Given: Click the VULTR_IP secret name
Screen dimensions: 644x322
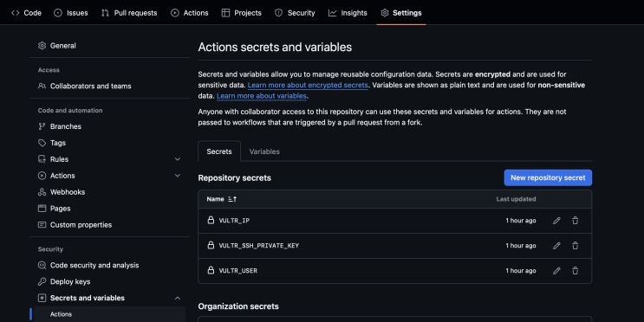Looking at the screenshot, I should (x=234, y=221).
